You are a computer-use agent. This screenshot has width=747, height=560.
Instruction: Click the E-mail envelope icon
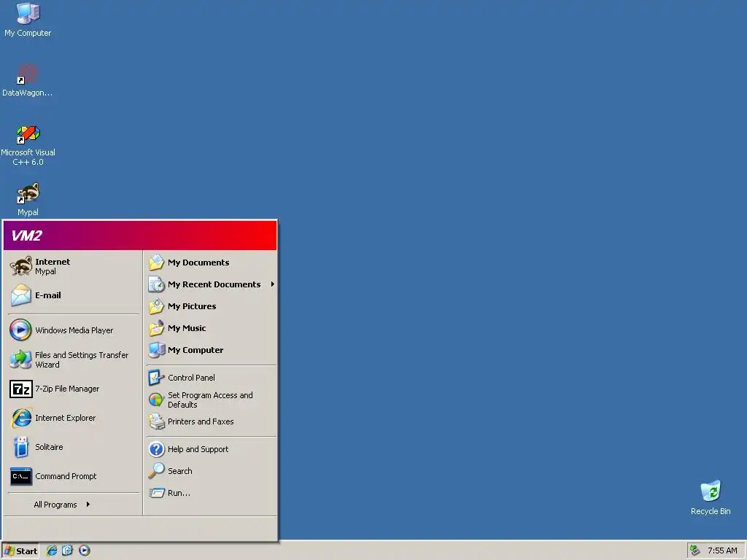(21, 295)
